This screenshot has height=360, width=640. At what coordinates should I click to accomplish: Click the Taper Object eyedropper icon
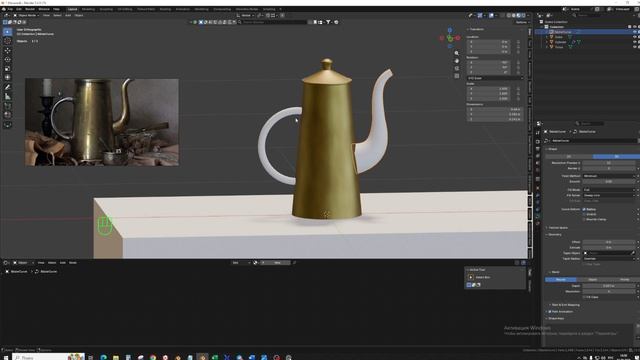(633, 253)
